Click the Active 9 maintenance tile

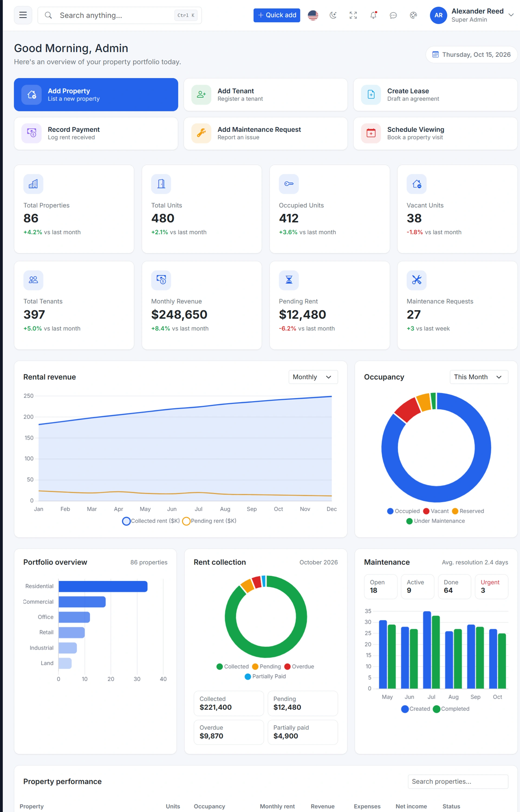click(417, 587)
